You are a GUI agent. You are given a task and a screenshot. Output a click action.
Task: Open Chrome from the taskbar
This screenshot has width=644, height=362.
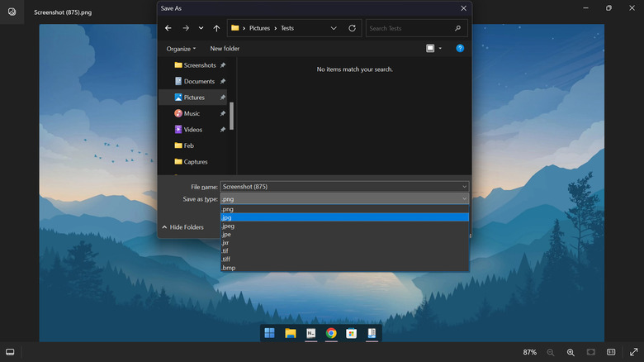[331, 333]
